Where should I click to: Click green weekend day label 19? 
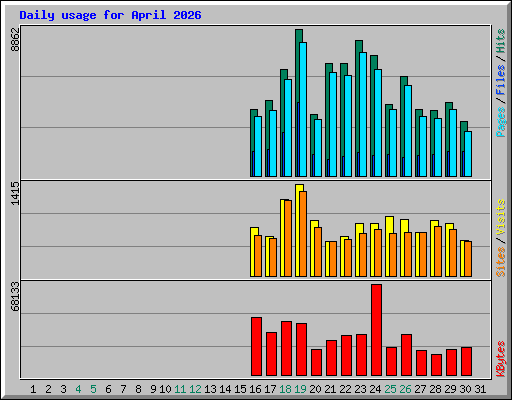pyautogui.click(x=300, y=389)
